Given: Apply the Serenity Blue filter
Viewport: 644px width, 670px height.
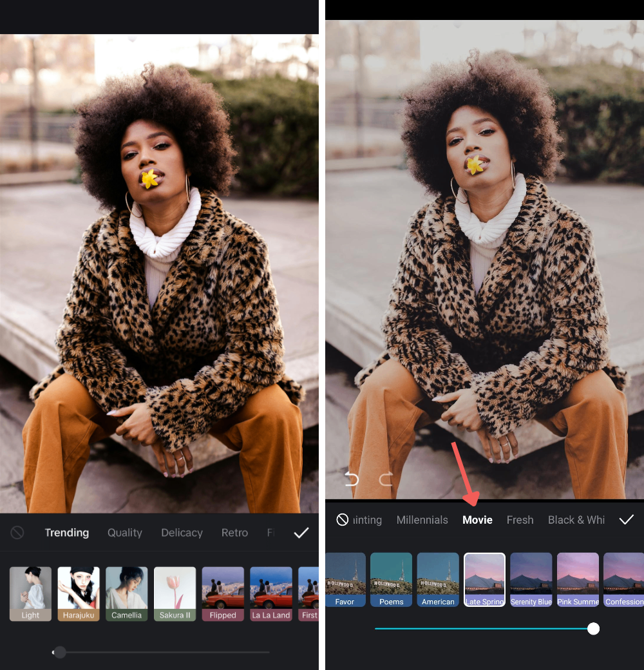Looking at the screenshot, I should [x=531, y=579].
